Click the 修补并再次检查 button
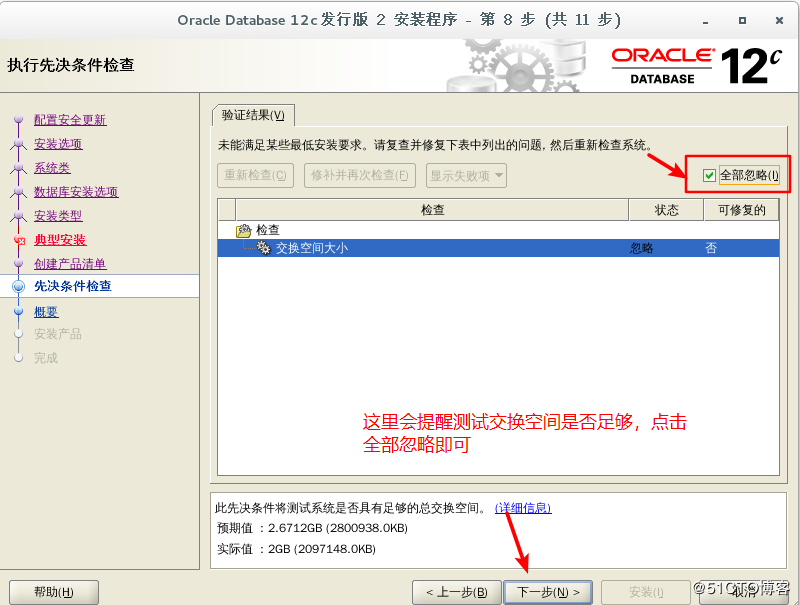The image size is (800, 605). (360, 175)
